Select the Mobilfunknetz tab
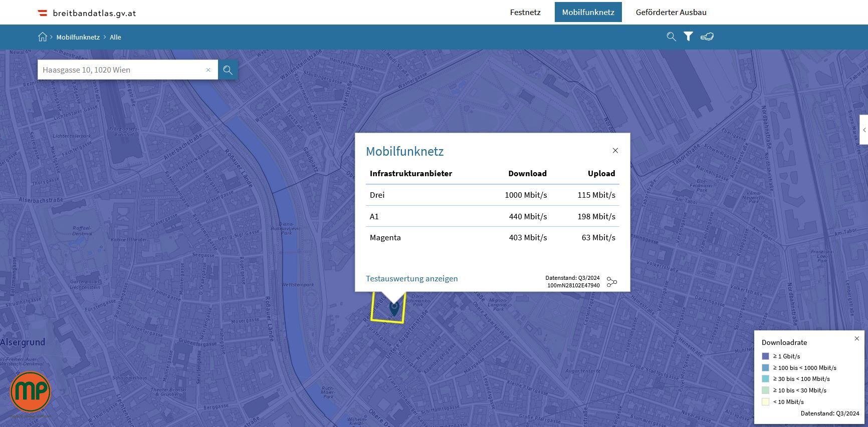This screenshot has height=427, width=868. 588,13
